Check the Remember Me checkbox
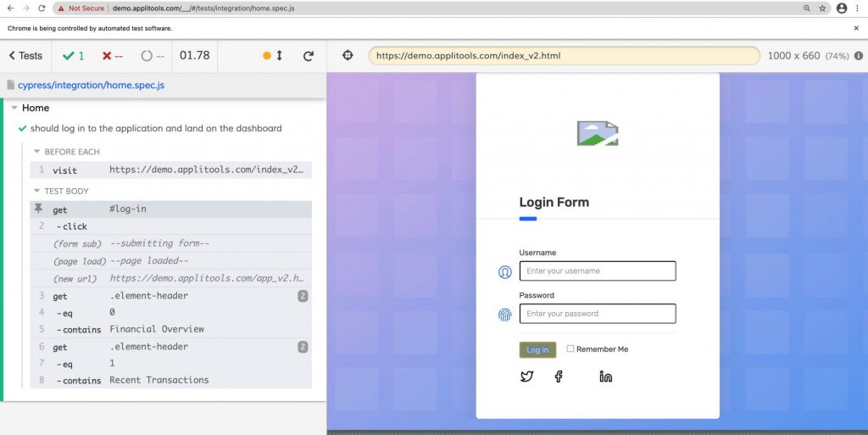 click(x=570, y=349)
